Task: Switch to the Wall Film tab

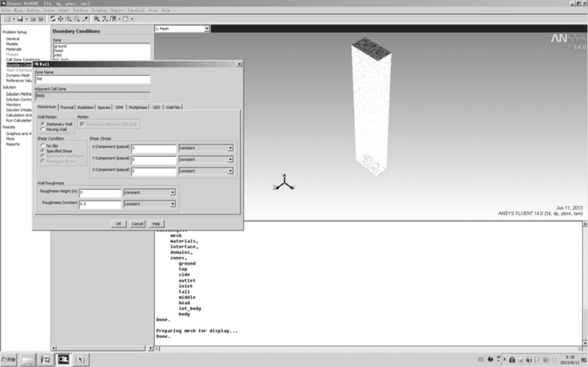Action: (173, 107)
